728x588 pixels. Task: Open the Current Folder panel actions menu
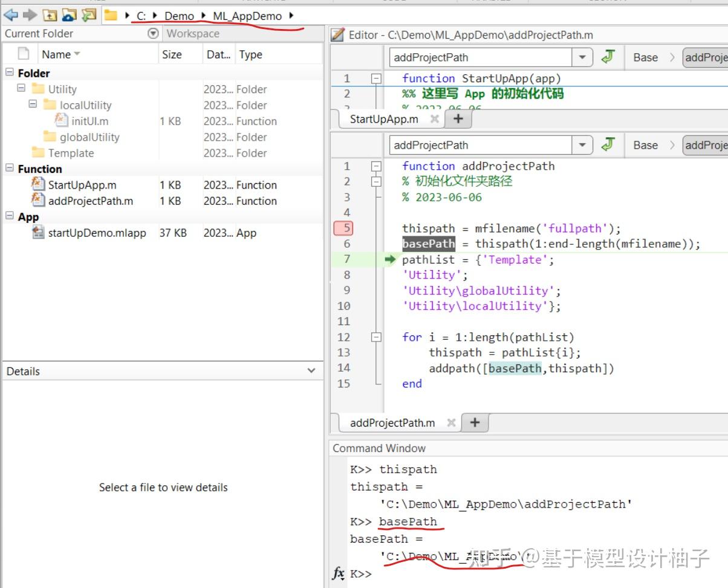(153, 34)
